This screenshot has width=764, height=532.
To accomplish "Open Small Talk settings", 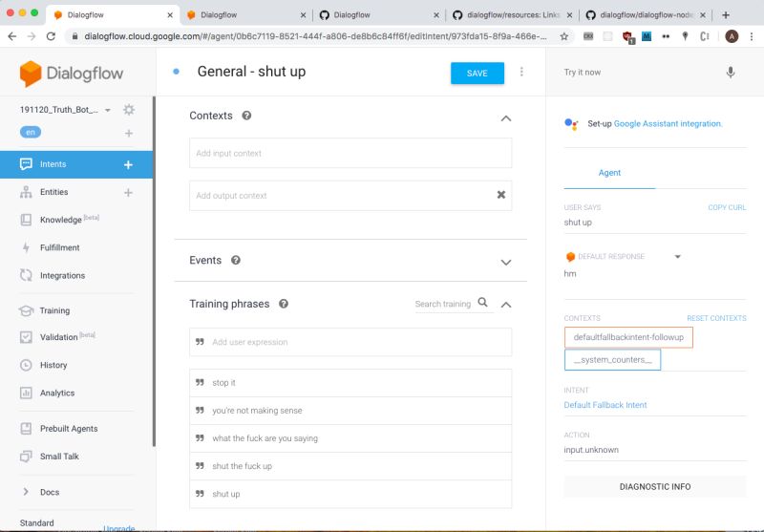I will point(59,456).
